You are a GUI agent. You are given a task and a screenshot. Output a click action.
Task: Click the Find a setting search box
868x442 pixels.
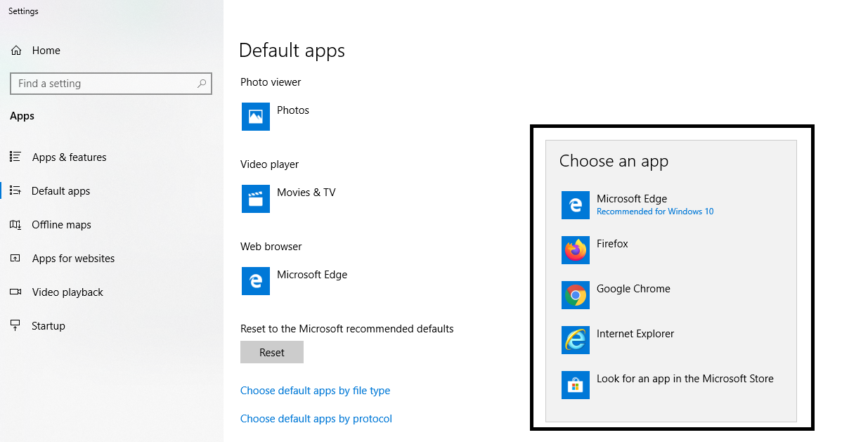pos(110,84)
